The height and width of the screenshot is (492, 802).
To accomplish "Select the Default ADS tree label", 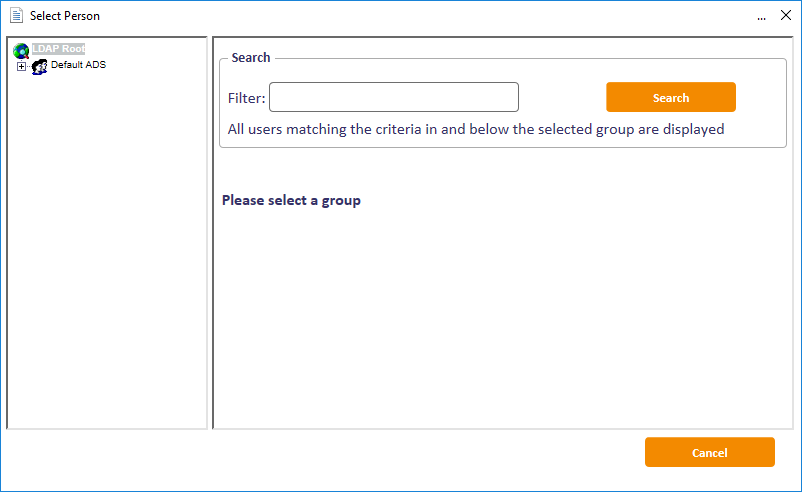I will [x=78, y=65].
